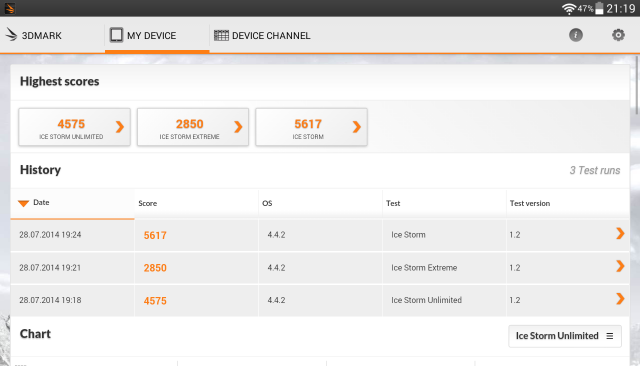Switch to the MY DEVICE tab

click(x=157, y=35)
